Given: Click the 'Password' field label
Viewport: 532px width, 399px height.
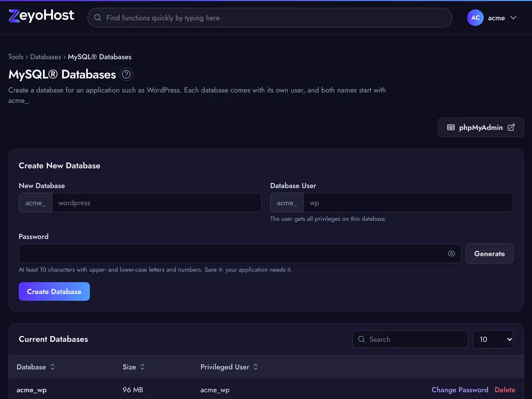Looking at the screenshot, I should (x=34, y=236).
